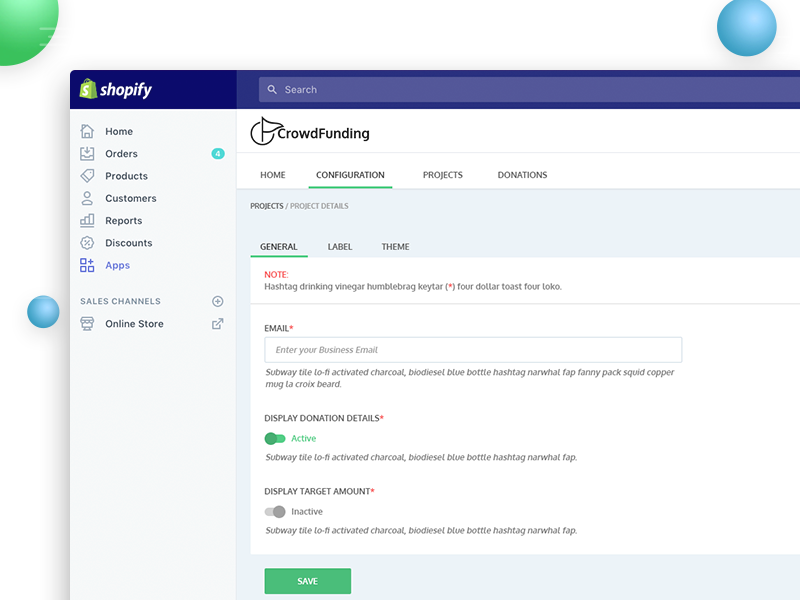Image resolution: width=800 pixels, height=600 pixels.
Task: Open Online Store in new window icon
Action: click(x=218, y=324)
